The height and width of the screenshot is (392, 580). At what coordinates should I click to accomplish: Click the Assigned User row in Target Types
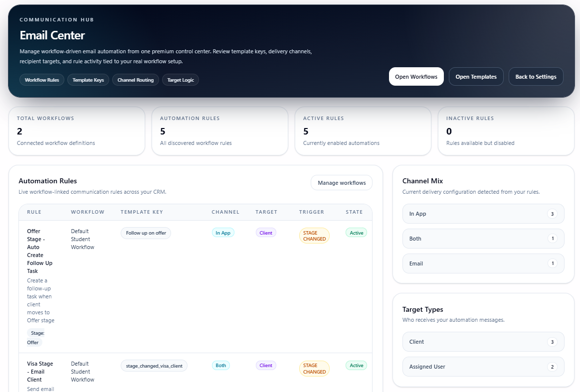[x=483, y=367]
